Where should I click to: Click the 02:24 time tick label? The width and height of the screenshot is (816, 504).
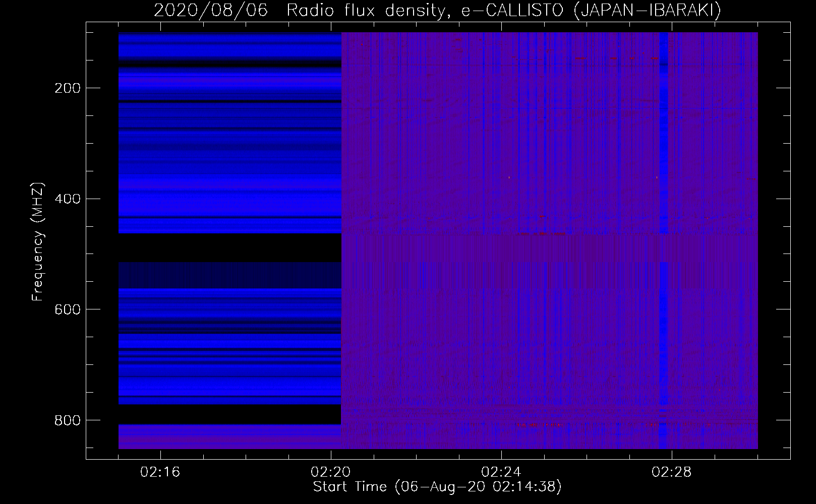coord(501,472)
